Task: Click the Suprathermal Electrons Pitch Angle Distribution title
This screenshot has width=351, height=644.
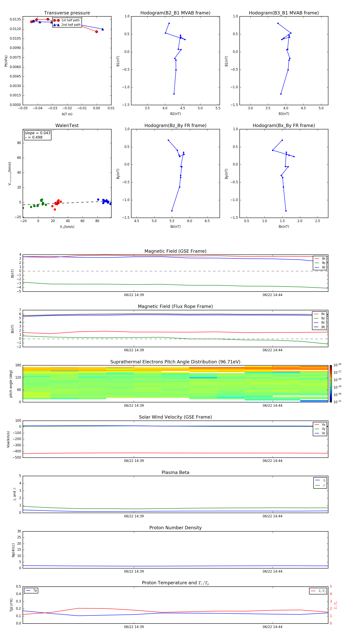Action: pos(175,362)
